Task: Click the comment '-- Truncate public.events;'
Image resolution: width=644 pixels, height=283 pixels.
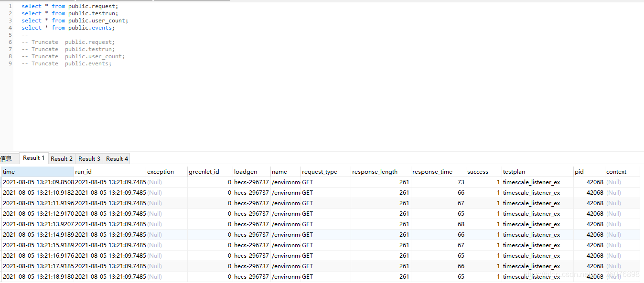Action: [x=66, y=63]
